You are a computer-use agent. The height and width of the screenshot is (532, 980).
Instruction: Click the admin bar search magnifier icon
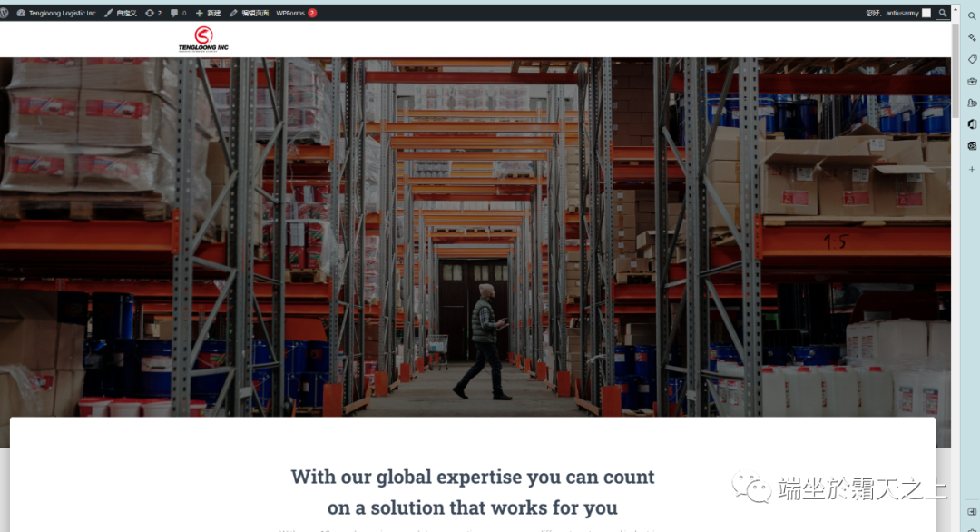(x=943, y=13)
